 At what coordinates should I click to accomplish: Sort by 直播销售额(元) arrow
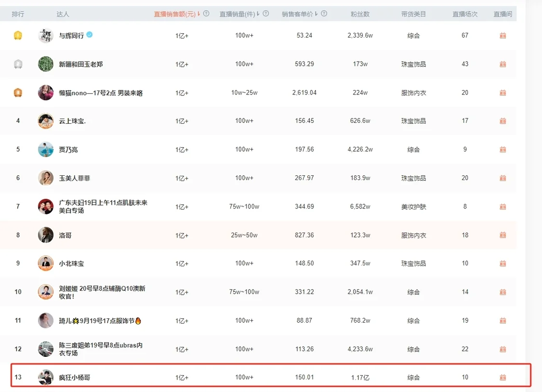[x=199, y=14]
